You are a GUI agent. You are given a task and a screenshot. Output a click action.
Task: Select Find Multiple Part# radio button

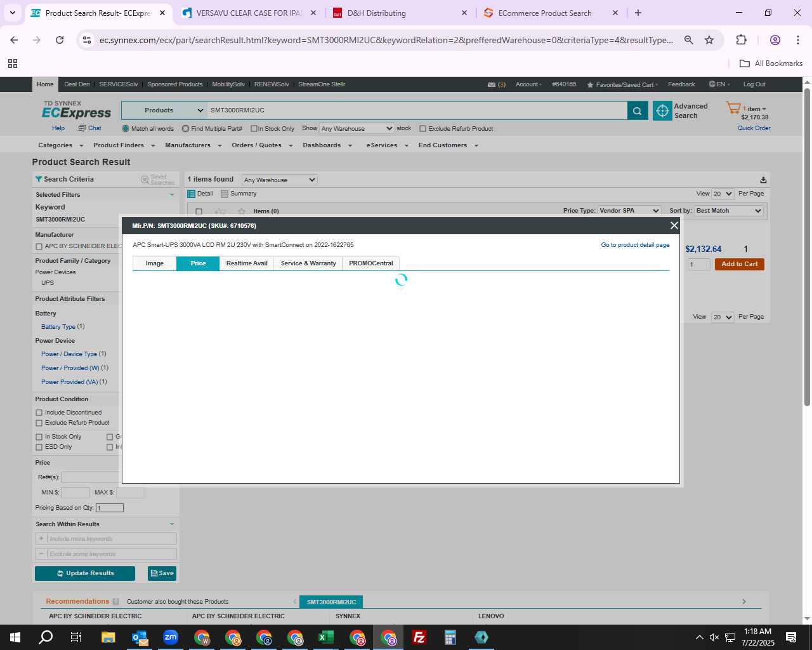(x=185, y=129)
